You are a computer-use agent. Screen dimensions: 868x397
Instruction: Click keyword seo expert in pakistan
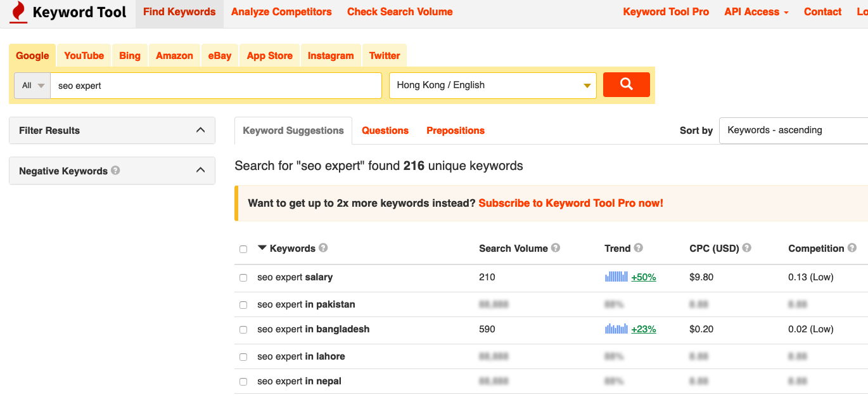306,304
